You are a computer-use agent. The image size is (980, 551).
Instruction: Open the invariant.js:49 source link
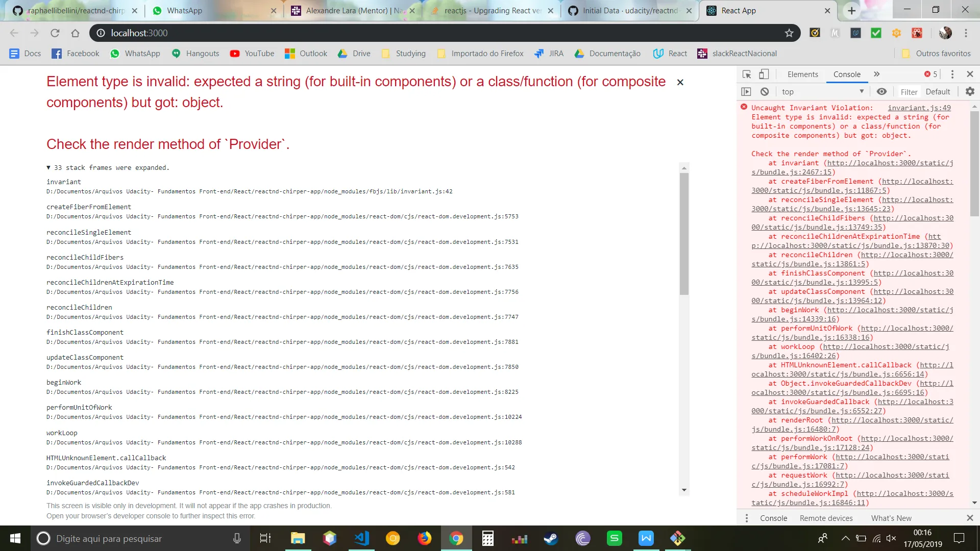pyautogui.click(x=919, y=108)
